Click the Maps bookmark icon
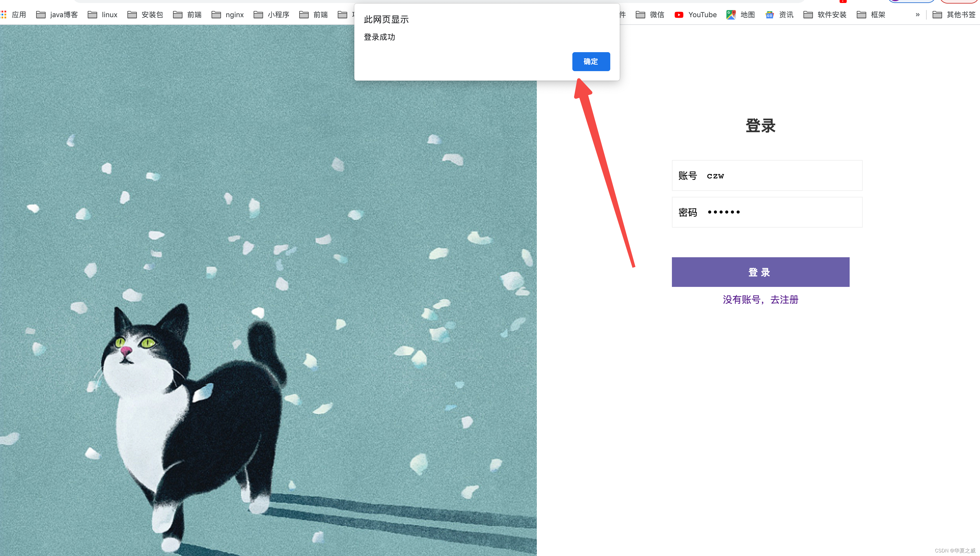Screen dimensions: 980x556 click(732, 14)
